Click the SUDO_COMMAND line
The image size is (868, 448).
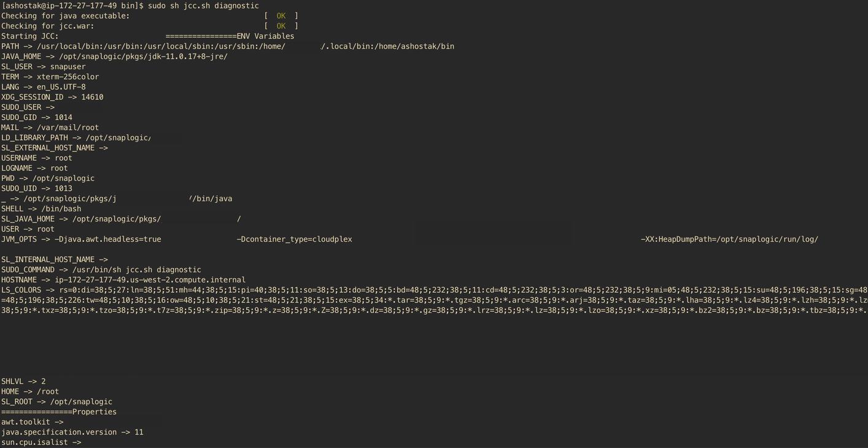(101, 269)
